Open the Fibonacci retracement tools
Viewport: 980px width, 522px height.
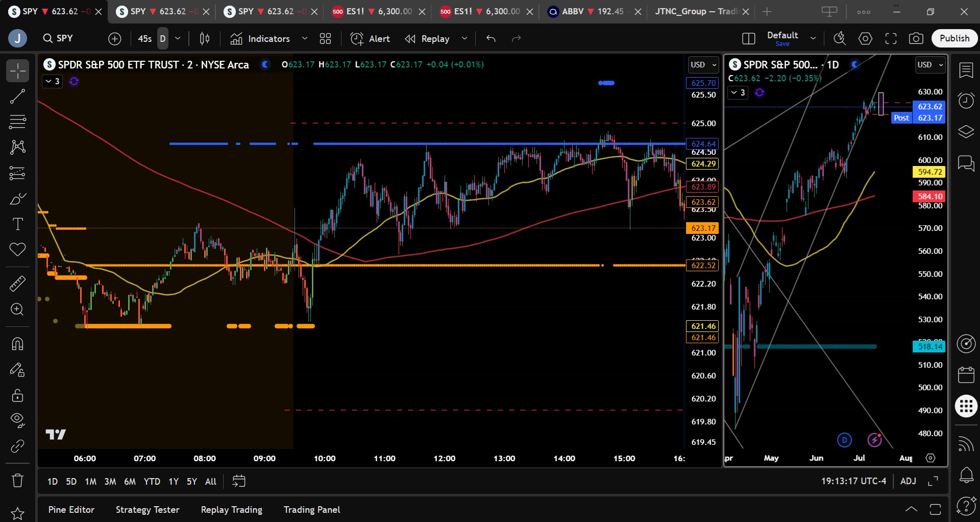pos(17,122)
